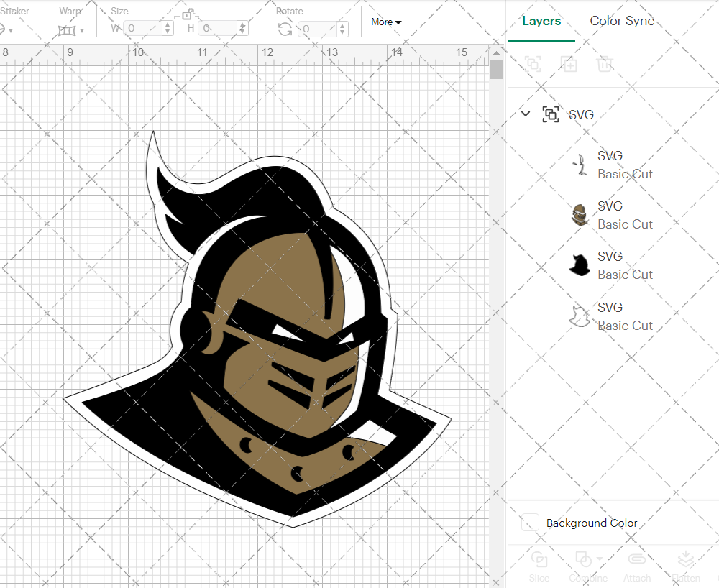
Task: Click the duplicate plus icon in Layers panel
Action: [x=569, y=64]
